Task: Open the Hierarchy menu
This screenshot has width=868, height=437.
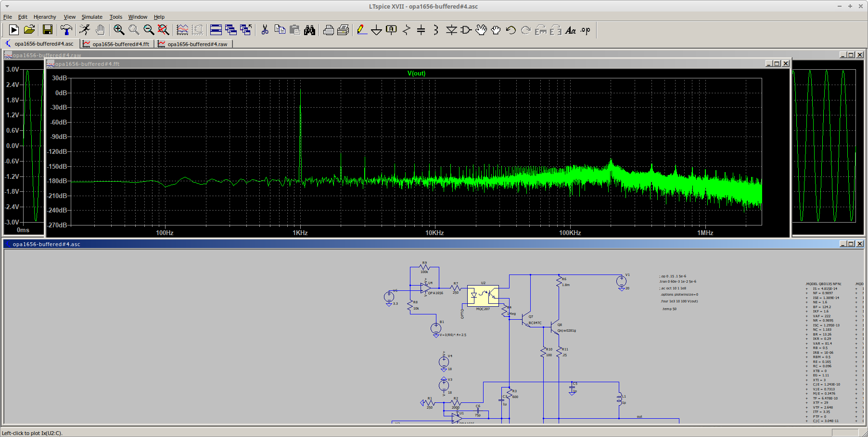Action: (x=45, y=17)
